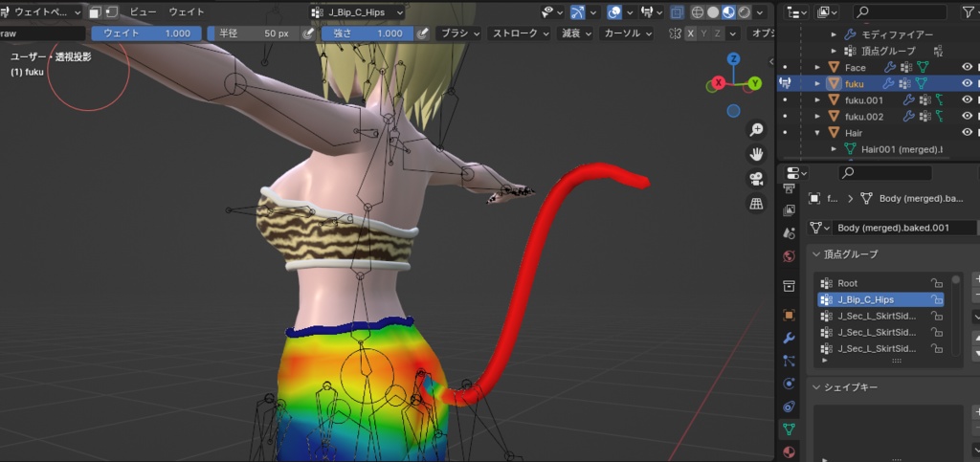Click the outliner filter funnel icon
Image resolution: width=980 pixels, height=462 pixels.
pos(967,11)
